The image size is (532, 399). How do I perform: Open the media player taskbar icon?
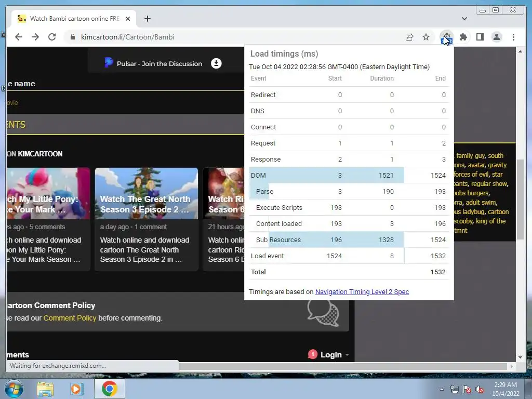[x=77, y=389]
